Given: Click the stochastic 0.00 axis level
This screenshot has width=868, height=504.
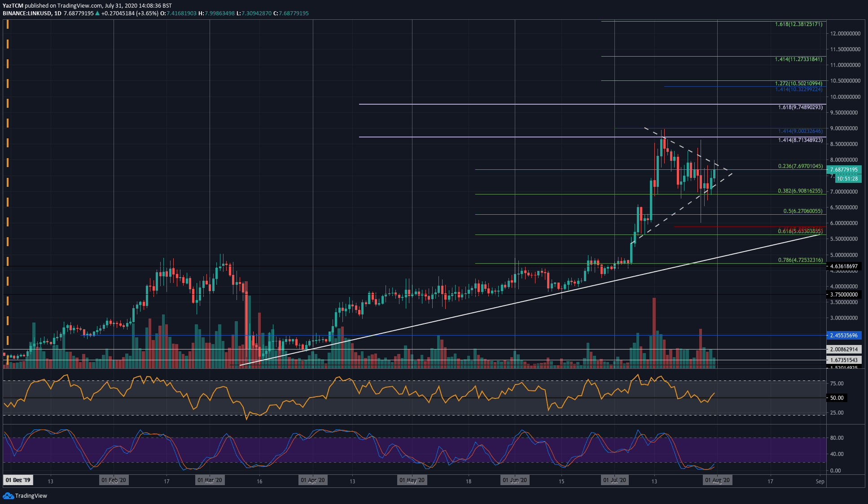Looking at the screenshot, I should click(x=836, y=471).
